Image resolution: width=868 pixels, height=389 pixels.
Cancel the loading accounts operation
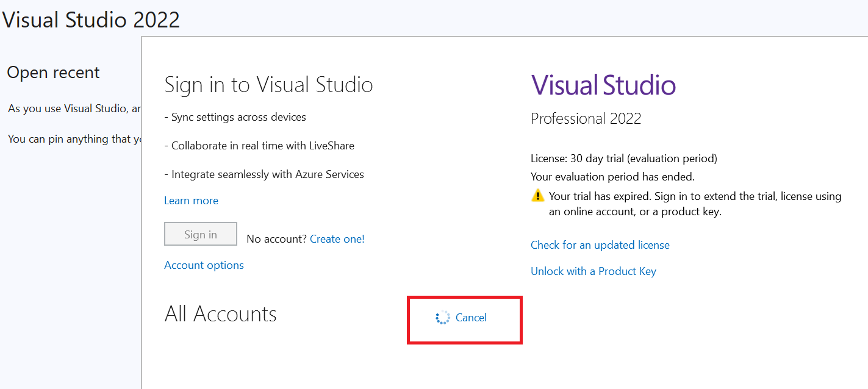pyautogui.click(x=471, y=318)
